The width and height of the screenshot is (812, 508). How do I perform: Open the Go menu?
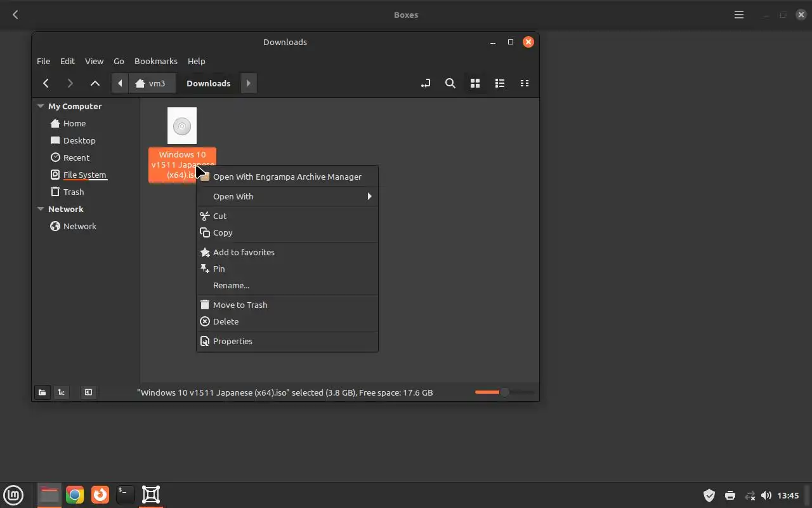[119, 61]
